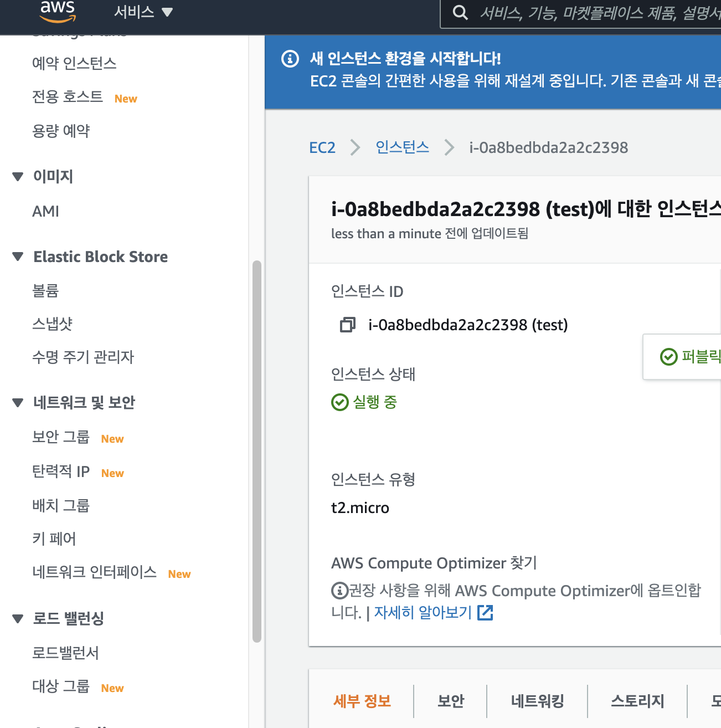The image size is (721, 728).
Task: Open 전용 호스트 in sidebar
Action: (x=68, y=98)
